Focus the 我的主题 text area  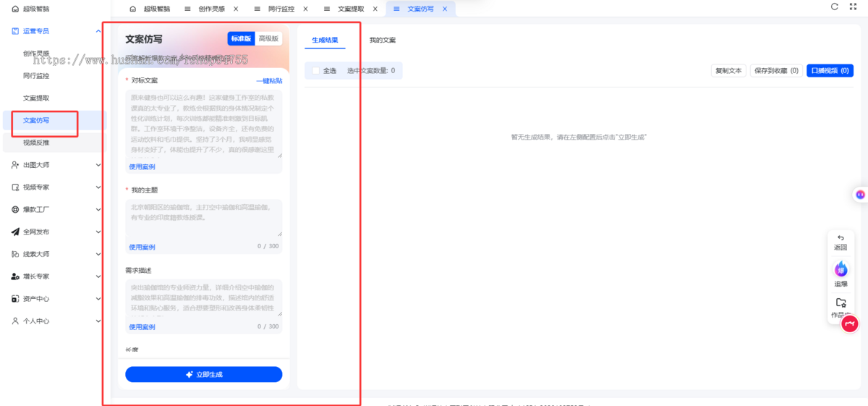coord(204,219)
